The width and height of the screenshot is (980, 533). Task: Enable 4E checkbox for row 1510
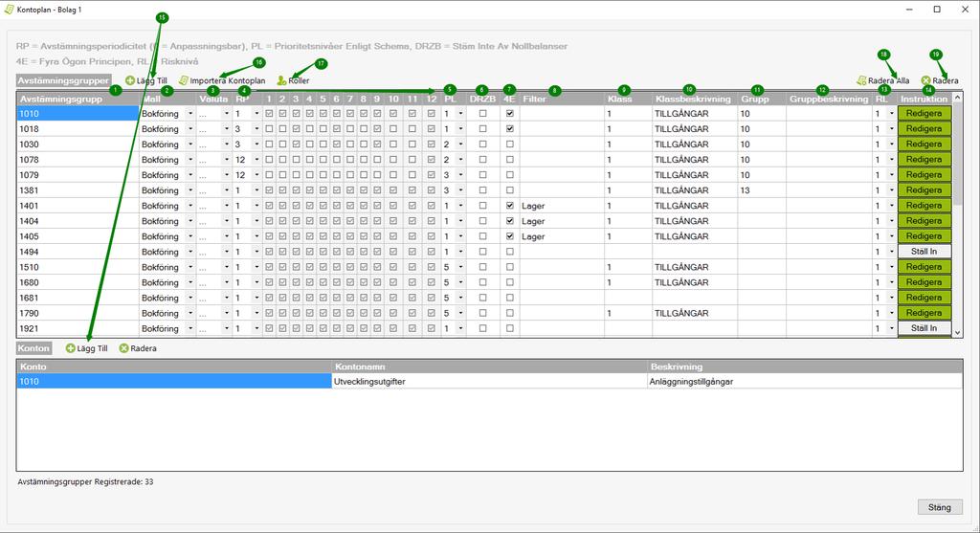point(510,267)
